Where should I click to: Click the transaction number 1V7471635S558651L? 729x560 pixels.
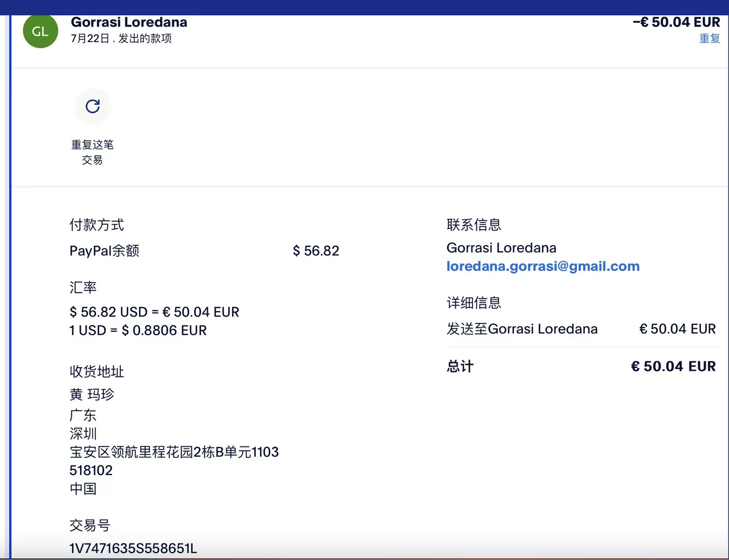(133, 548)
